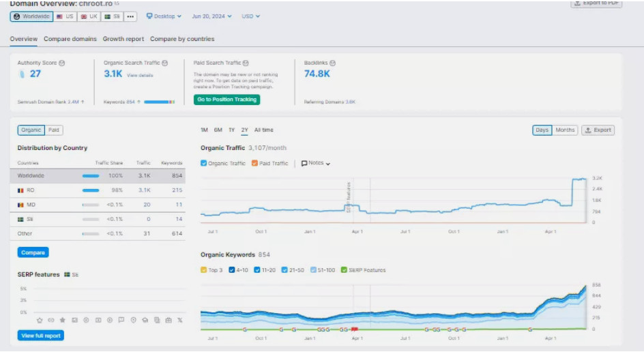Open the Growth report tab
The image size is (644, 352).
tap(123, 39)
